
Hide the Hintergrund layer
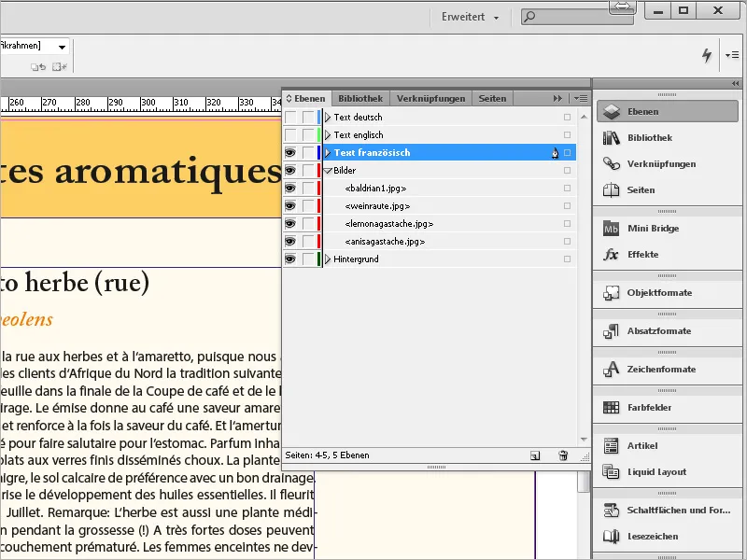coord(291,259)
